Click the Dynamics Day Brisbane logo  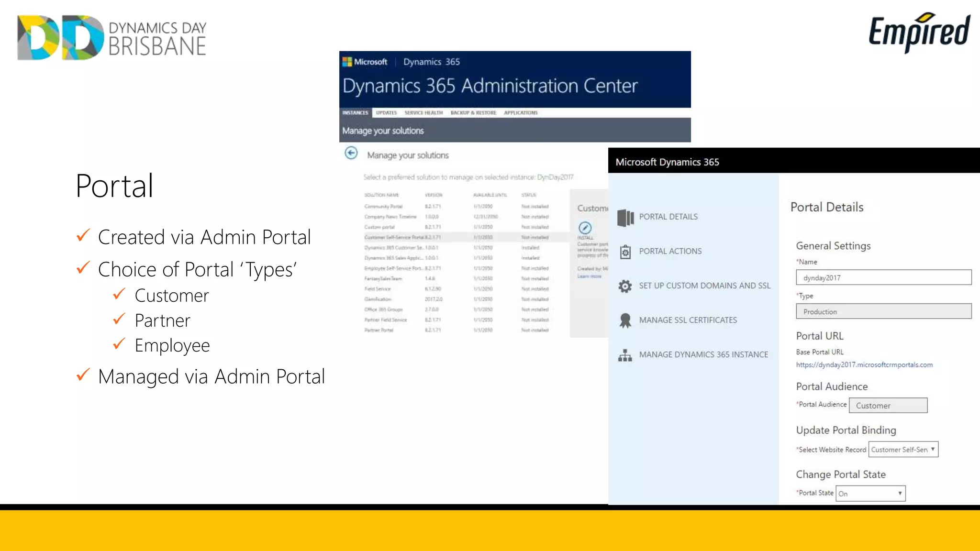pyautogui.click(x=111, y=37)
